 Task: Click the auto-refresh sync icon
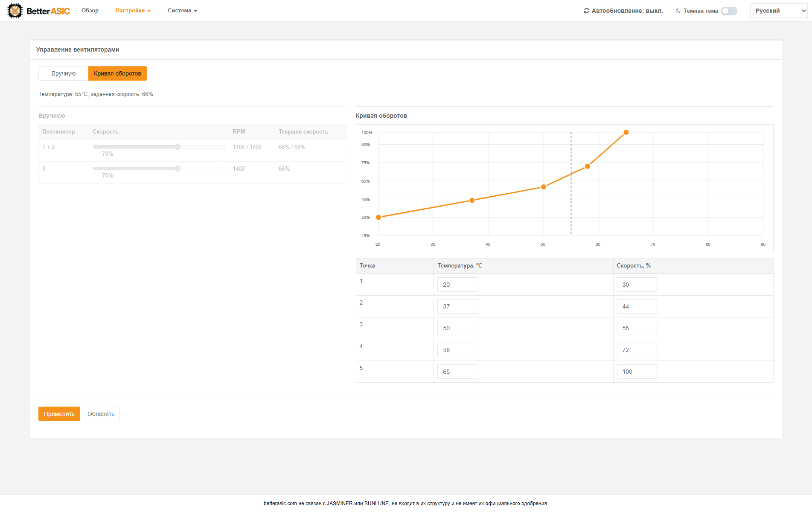tap(586, 11)
